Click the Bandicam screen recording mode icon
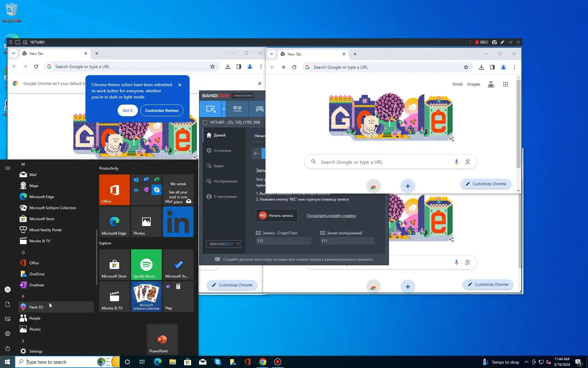The image size is (588, 368). pos(211,109)
